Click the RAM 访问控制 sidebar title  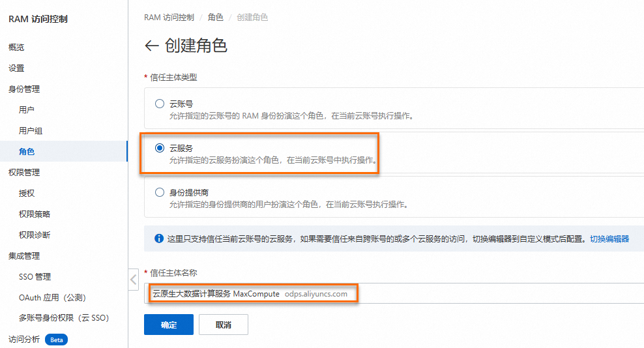(38, 19)
